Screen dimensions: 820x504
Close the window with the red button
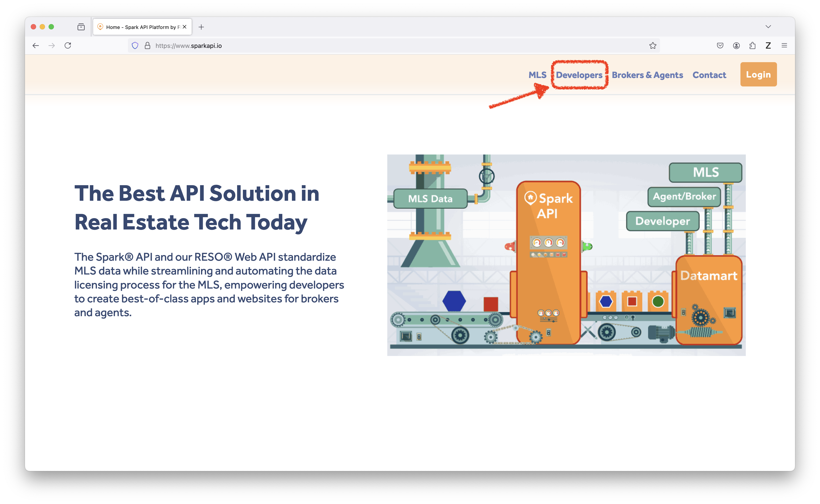point(33,27)
